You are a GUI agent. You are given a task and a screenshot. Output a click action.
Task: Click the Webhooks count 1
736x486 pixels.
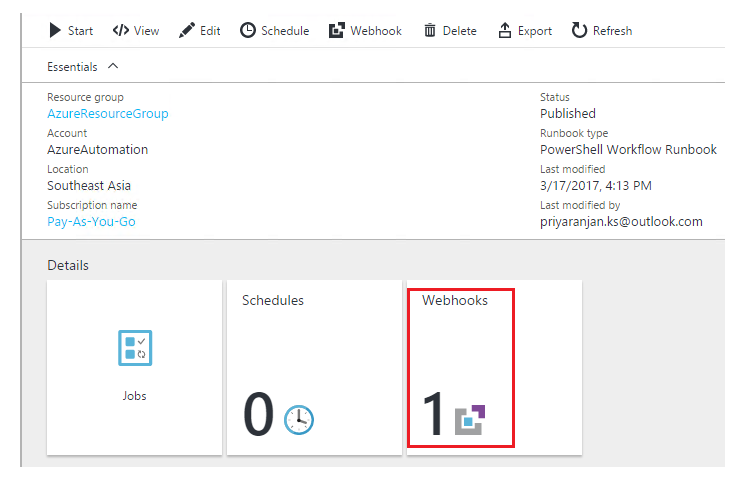433,414
